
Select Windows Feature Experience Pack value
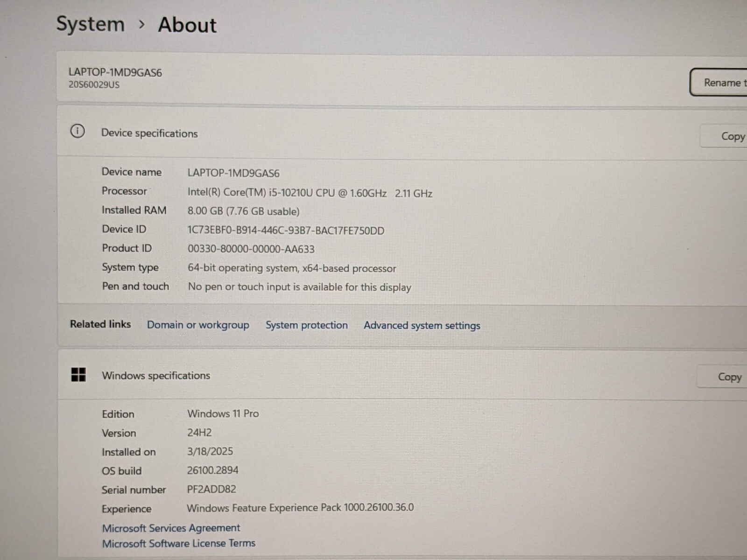(300, 508)
